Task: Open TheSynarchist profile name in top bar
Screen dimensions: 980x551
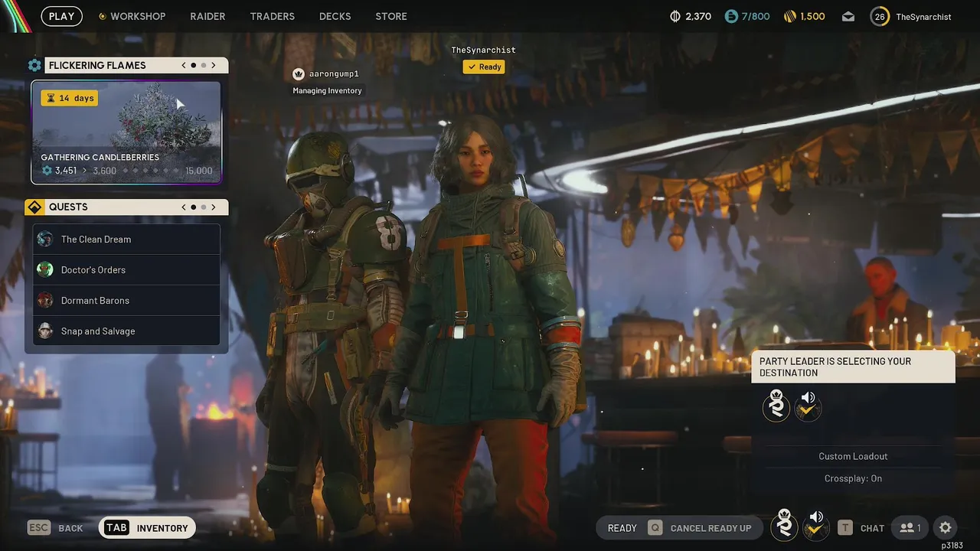Action: [923, 17]
